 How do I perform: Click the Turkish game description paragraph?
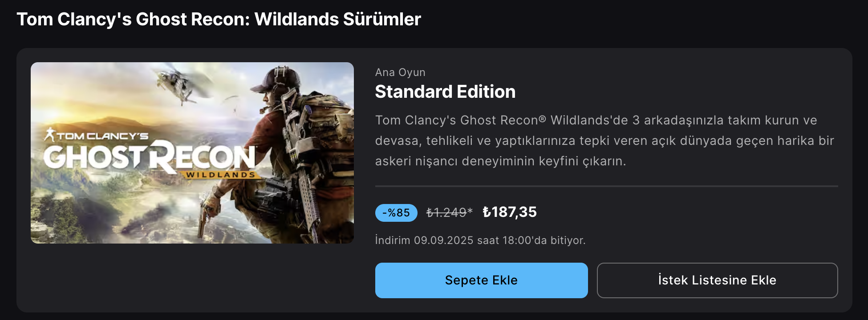(604, 140)
